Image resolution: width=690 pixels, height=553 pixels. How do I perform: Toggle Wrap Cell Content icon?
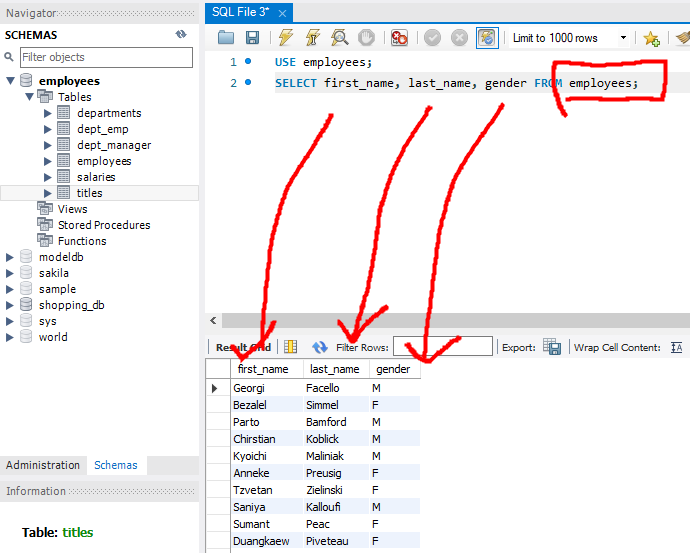click(x=677, y=348)
